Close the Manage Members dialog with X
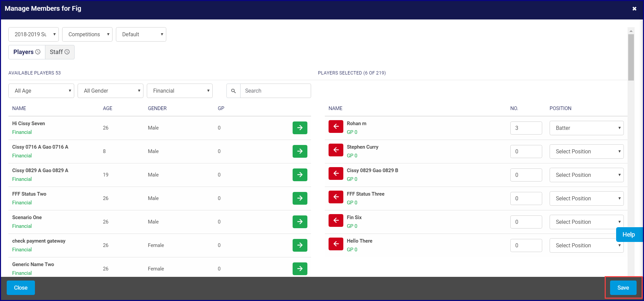This screenshot has height=301, width=644. [634, 9]
